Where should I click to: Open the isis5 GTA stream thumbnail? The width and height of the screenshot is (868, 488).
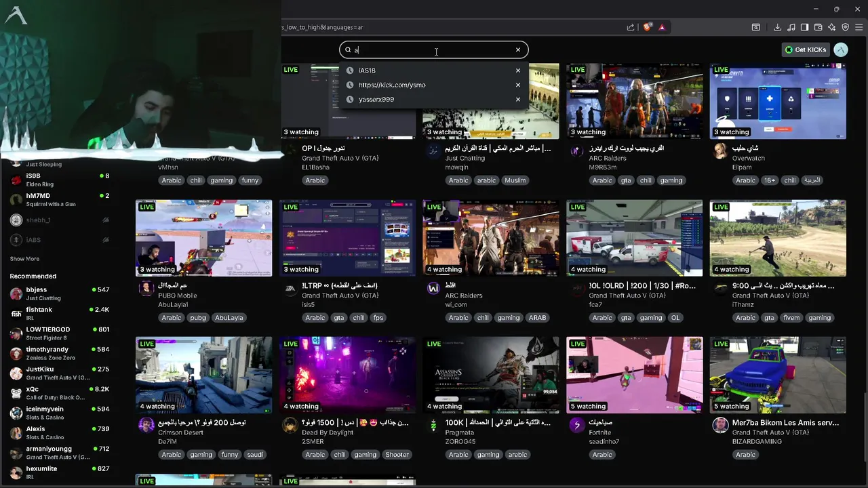[x=347, y=238]
